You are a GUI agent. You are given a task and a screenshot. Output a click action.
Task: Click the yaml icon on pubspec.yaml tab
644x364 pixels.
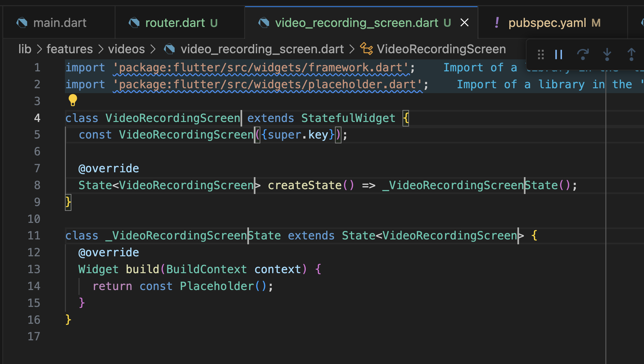497,23
